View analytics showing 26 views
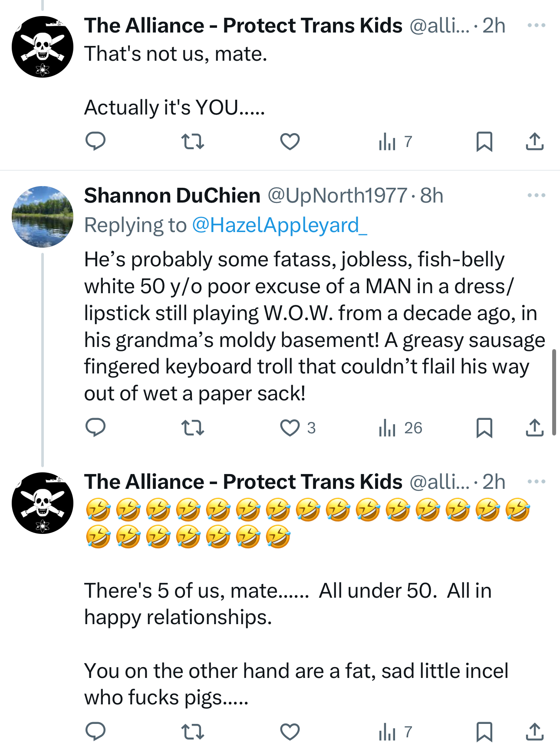Image resolution: width=560 pixels, height=756 pixels. pyautogui.click(x=400, y=428)
